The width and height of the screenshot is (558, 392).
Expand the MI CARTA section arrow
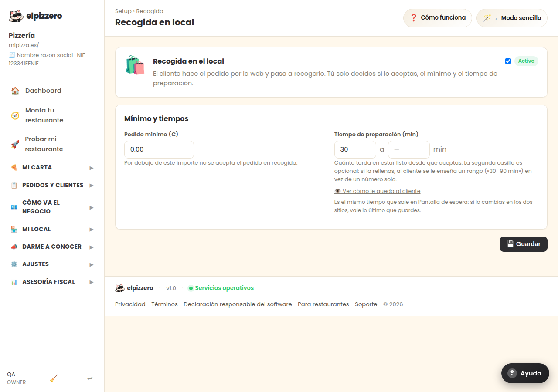click(x=92, y=168)
